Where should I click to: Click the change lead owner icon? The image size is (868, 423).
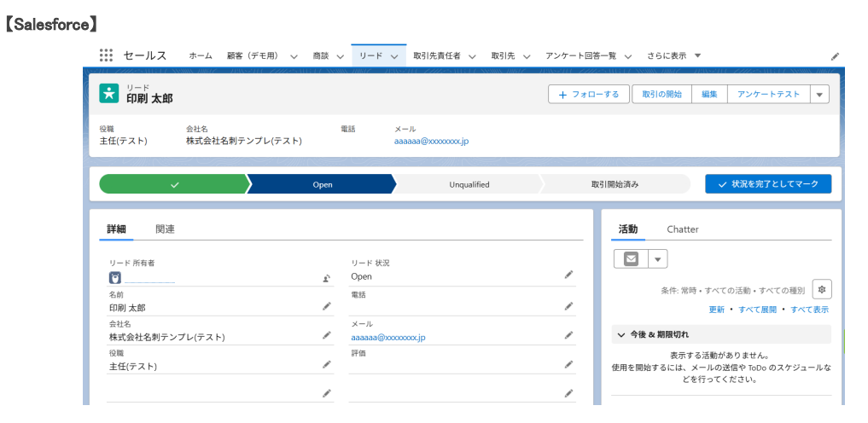pyautogui.click(x=327, y=278)
